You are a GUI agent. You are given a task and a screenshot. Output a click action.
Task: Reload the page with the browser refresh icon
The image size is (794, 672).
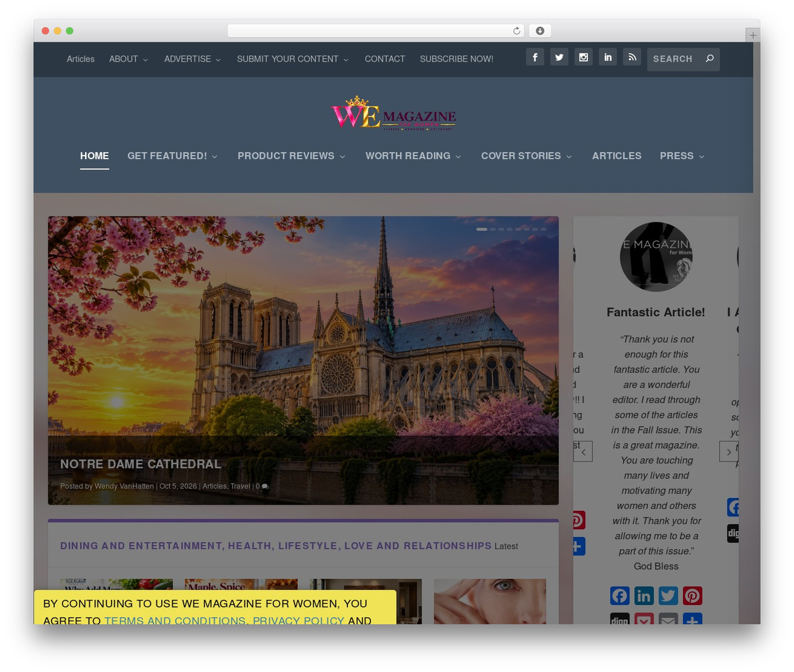coord(517,31)
